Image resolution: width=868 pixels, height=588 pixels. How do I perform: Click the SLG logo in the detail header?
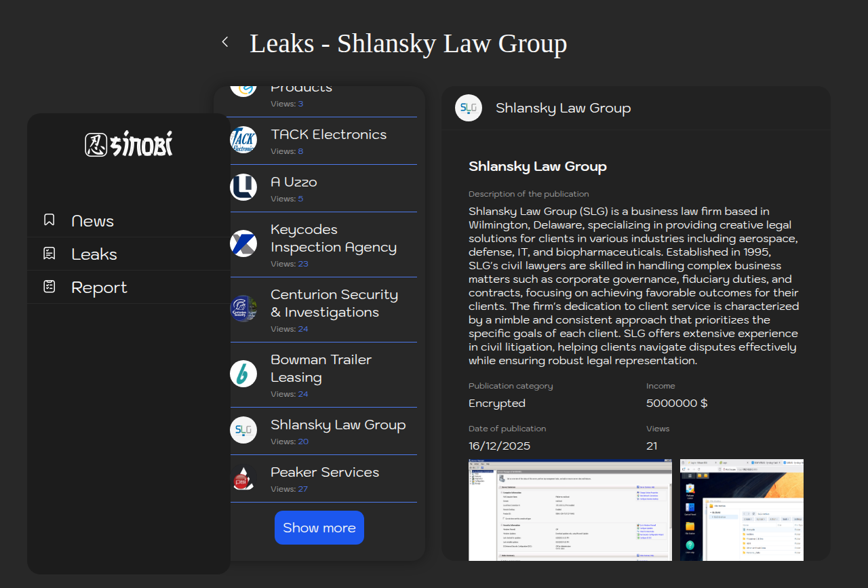tap(469, 108)
